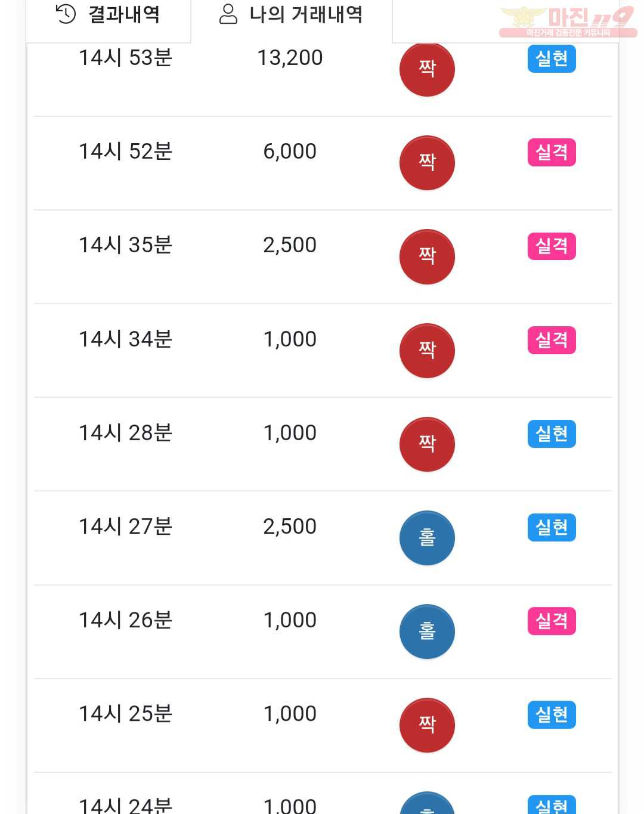The width and height of the screenshot is (644, 814).
Task: Click the red 짝 circle at 14시 35분
Action: click(427, 256)
